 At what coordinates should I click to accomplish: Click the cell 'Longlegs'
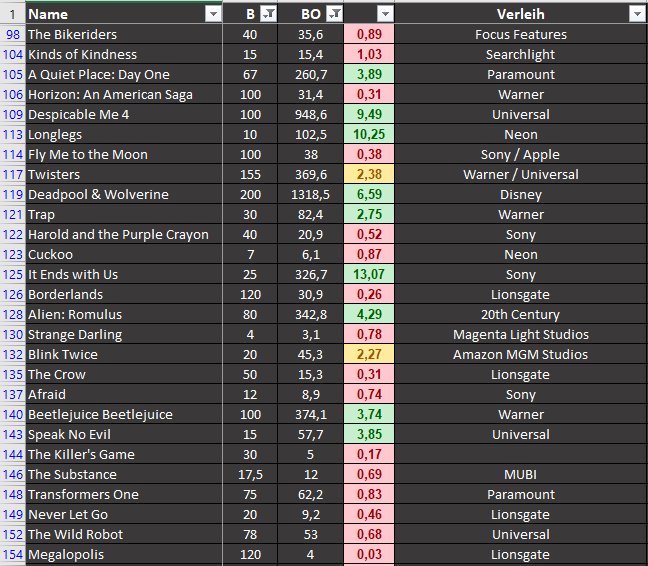click(124, 134)
